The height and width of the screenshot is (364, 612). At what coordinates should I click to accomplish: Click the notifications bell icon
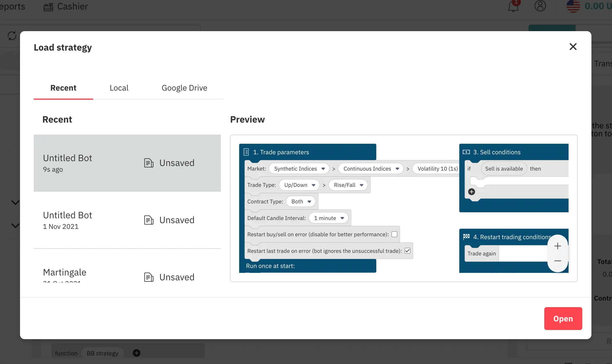[x=513, y=6]
